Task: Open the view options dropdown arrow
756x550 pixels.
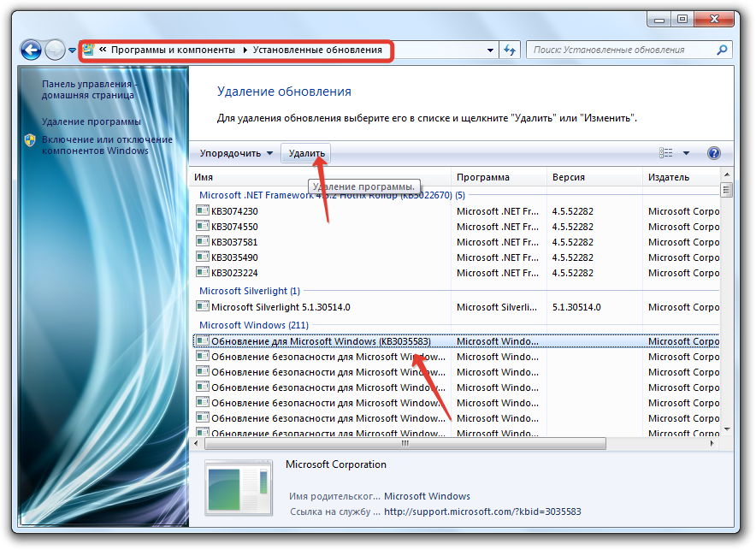Action: coord(686,153)
